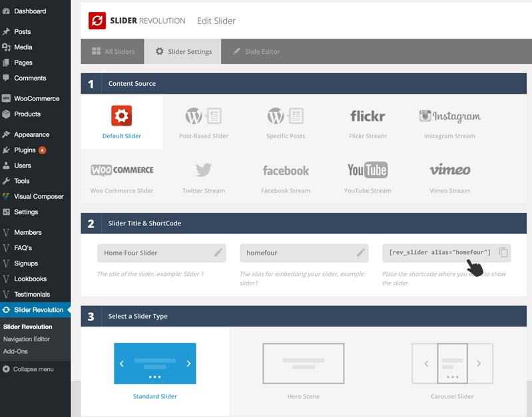Click the homefour alias input field

(x=304, y=253)
